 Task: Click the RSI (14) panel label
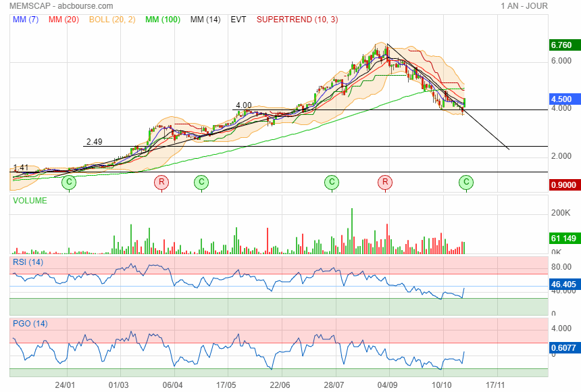tap(28, 262)
